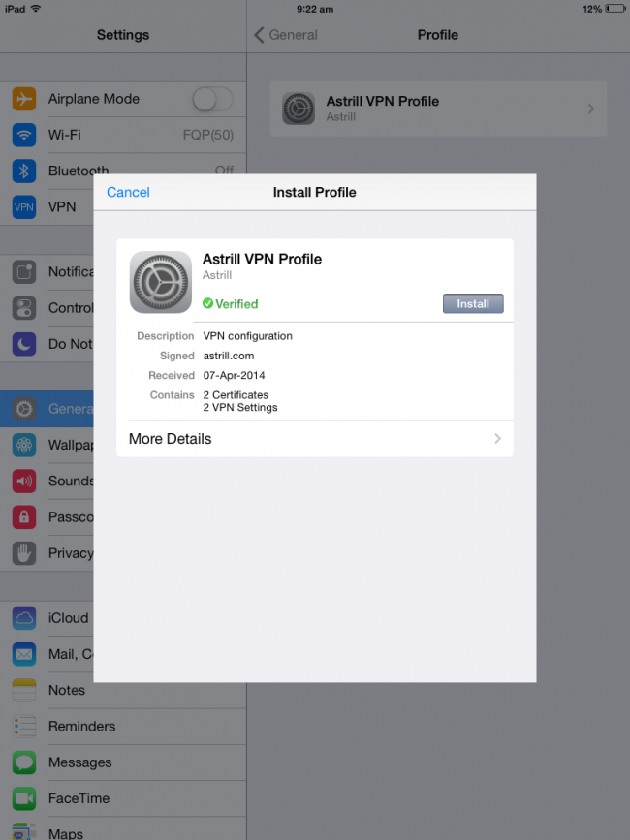Select the Reminders icon
The width and height of the screenshot is (630, 840).
click(x=24, y=726)
